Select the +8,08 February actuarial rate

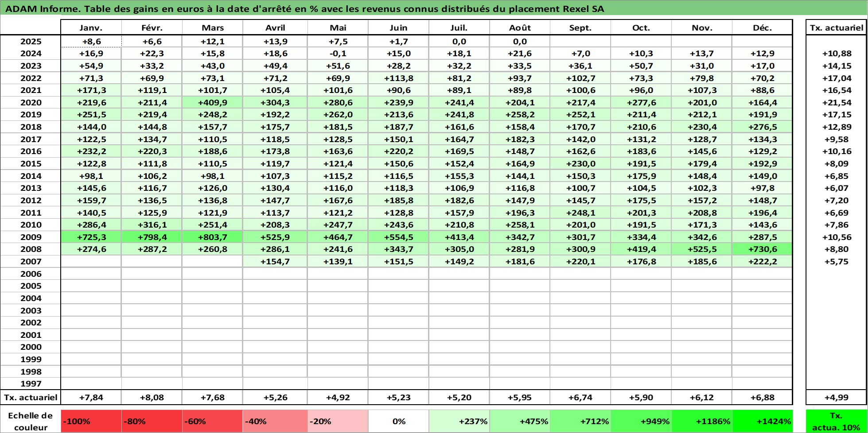click(152, 397)
